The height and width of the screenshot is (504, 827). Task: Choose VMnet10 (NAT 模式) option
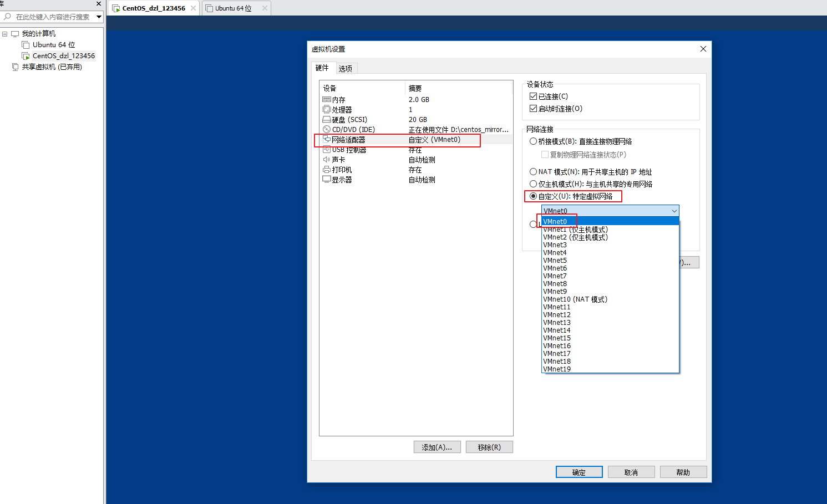(610, 299)
